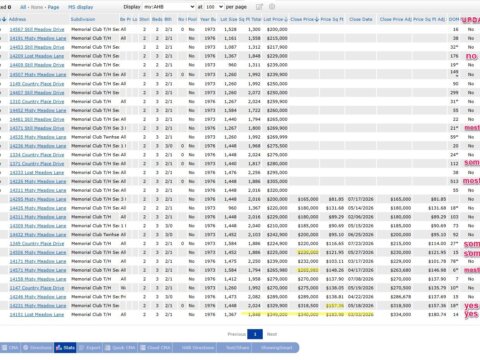
Task: Sort by the Close Date column header
Action: (361, 19)
